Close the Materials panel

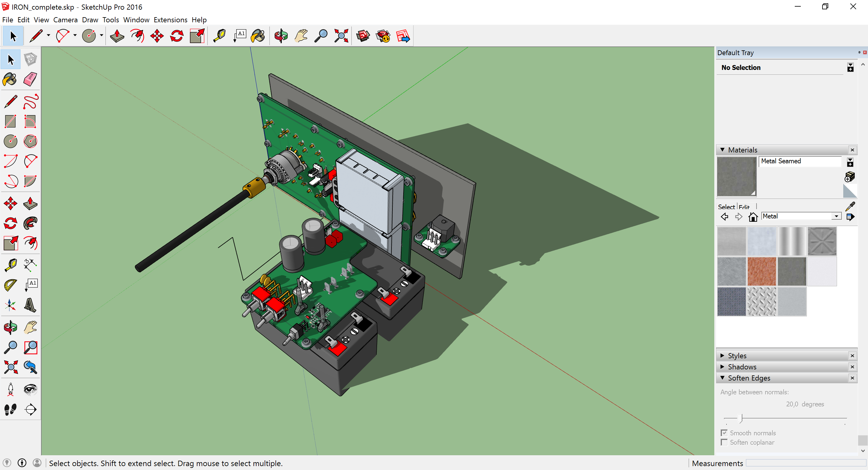(853, 150)
